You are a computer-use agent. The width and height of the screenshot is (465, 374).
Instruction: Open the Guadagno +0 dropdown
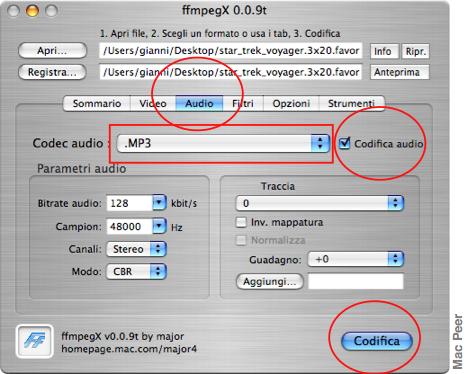(356, 259)
